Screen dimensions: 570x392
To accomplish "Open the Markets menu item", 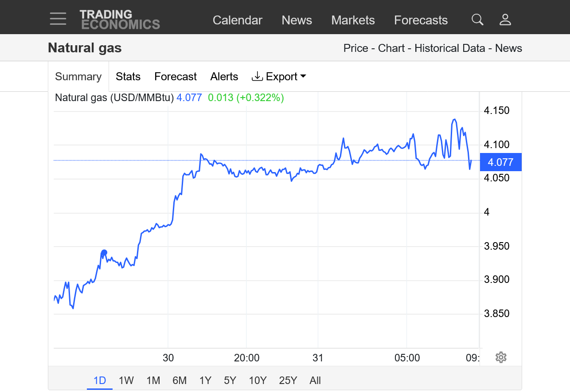I will tap(353, 20).
